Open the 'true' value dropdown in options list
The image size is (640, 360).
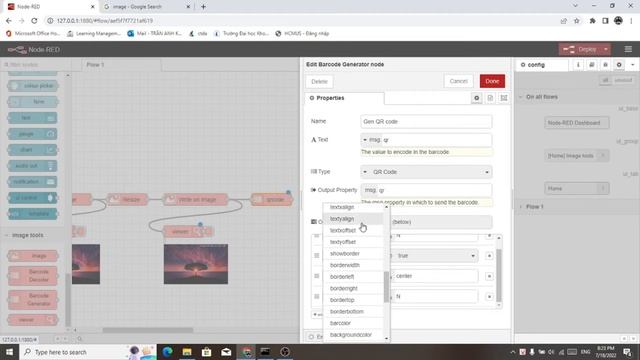pyautogui.click(x=436, y=256)
